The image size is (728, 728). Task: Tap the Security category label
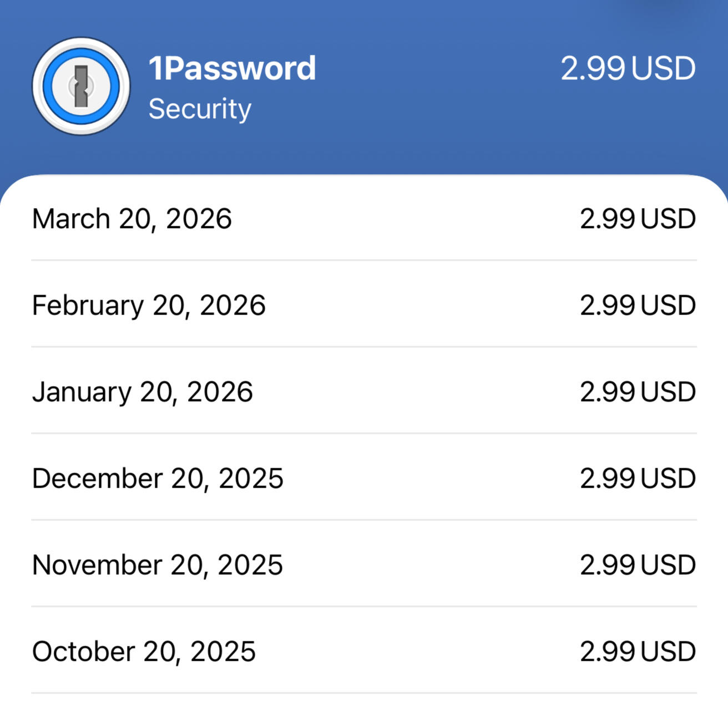[x=200, y=109]
